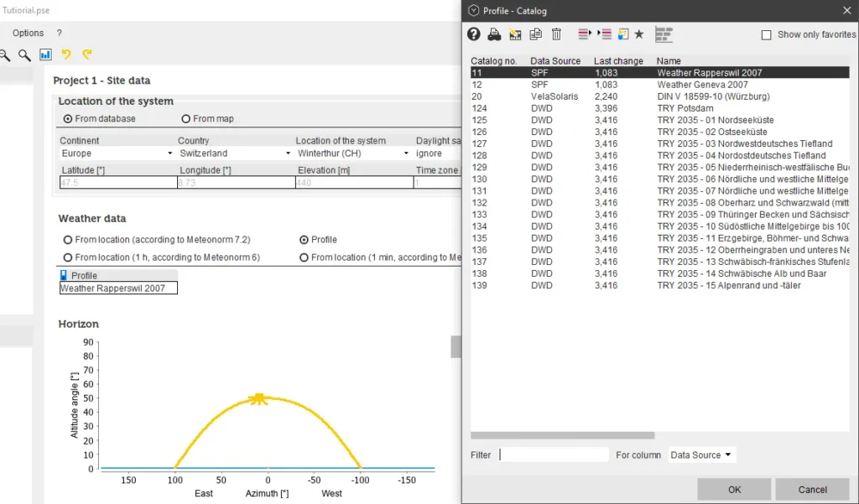Click the yellow undo arrow
Viewport: 859px width, 504px height.
[67, 55]
